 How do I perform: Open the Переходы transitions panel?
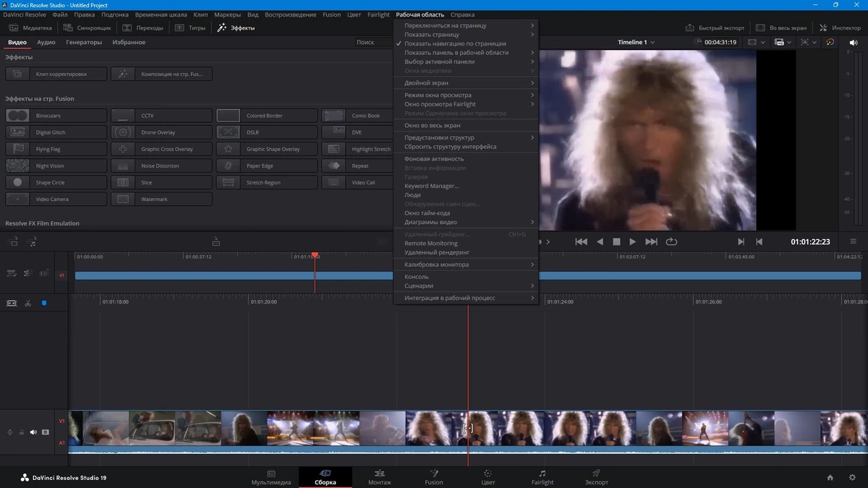click(x=142, y=27)
